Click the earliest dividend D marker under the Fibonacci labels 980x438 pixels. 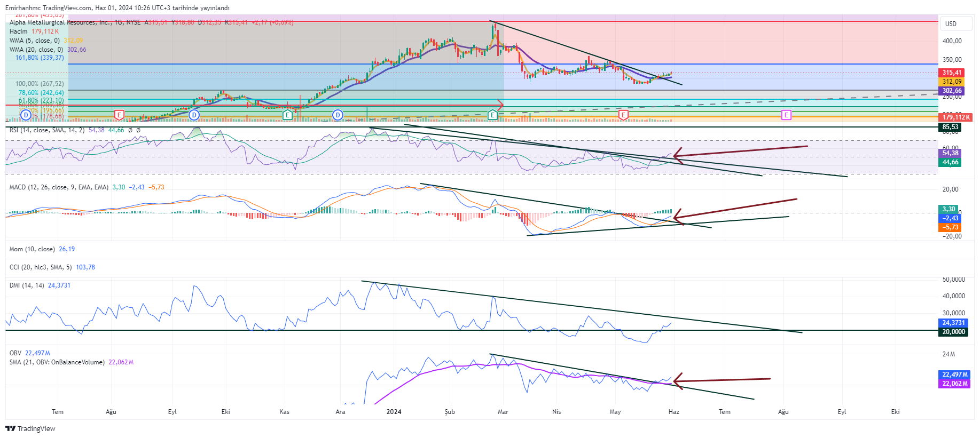25,115
